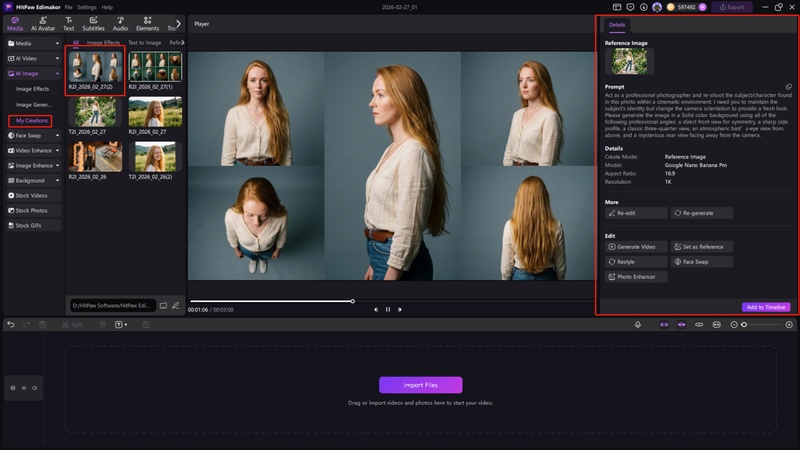This screenshot has width=800, height=450.
Task: Click the undo arrow in timeline toolbar
Action: 11,324
